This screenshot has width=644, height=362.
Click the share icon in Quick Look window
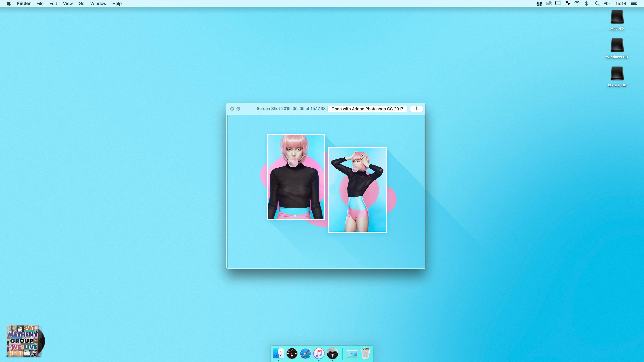[416, 109]
